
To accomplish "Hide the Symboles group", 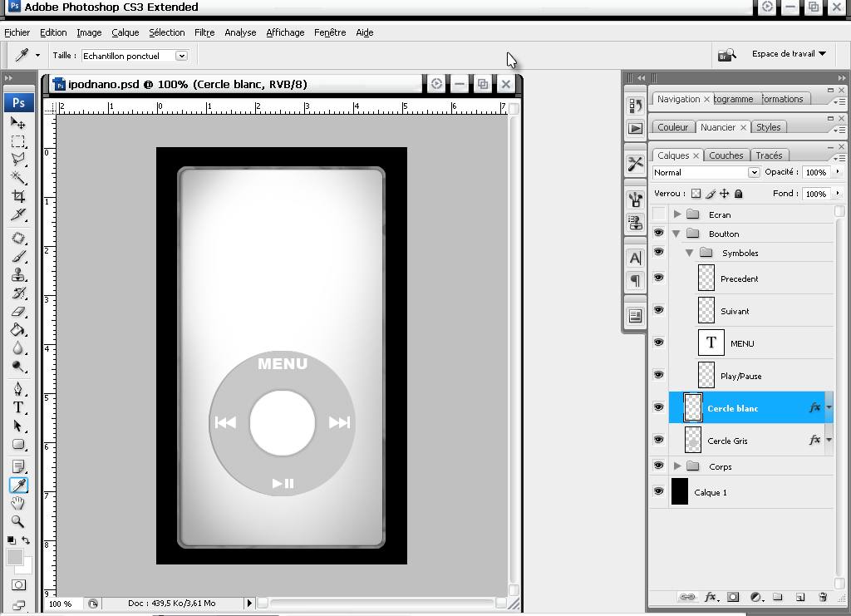I will [658, 252].
